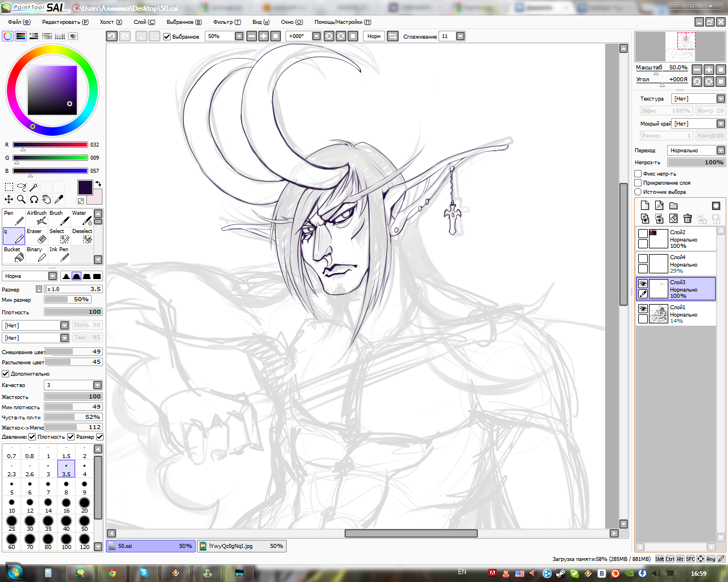Viewport: 728px width, 582px height.
Task: Open the Качество dropdown
Action: (98, 385)
